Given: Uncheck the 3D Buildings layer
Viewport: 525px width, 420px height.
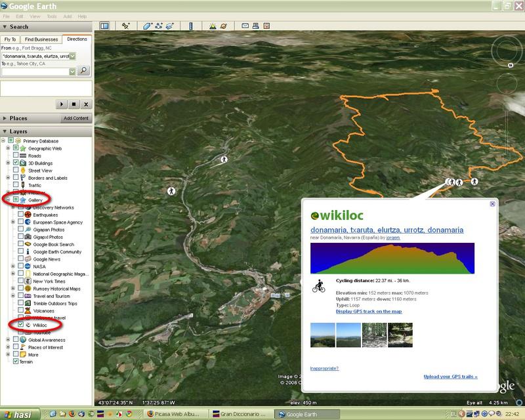Looking at the screenshot, I should (x=16, y=163).
